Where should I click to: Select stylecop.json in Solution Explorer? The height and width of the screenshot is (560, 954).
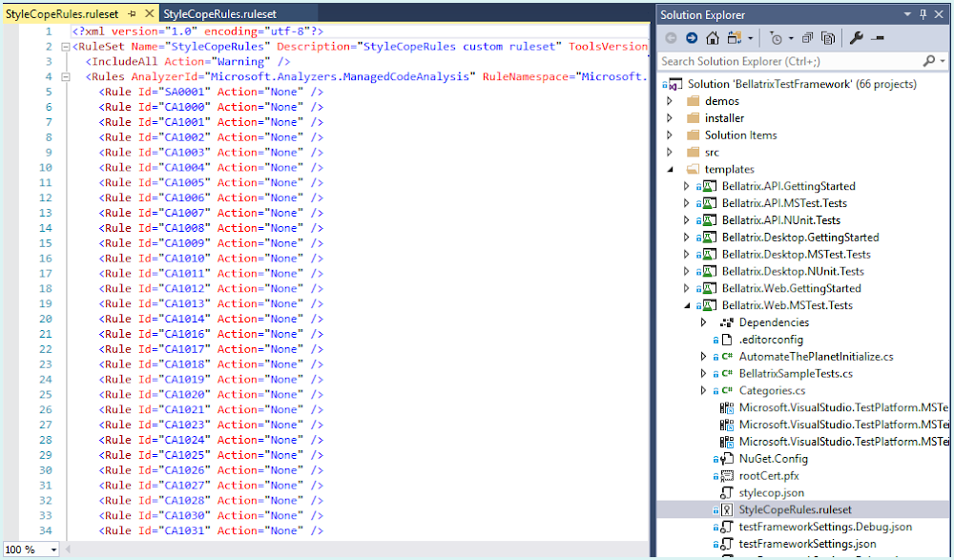[772, 493]
